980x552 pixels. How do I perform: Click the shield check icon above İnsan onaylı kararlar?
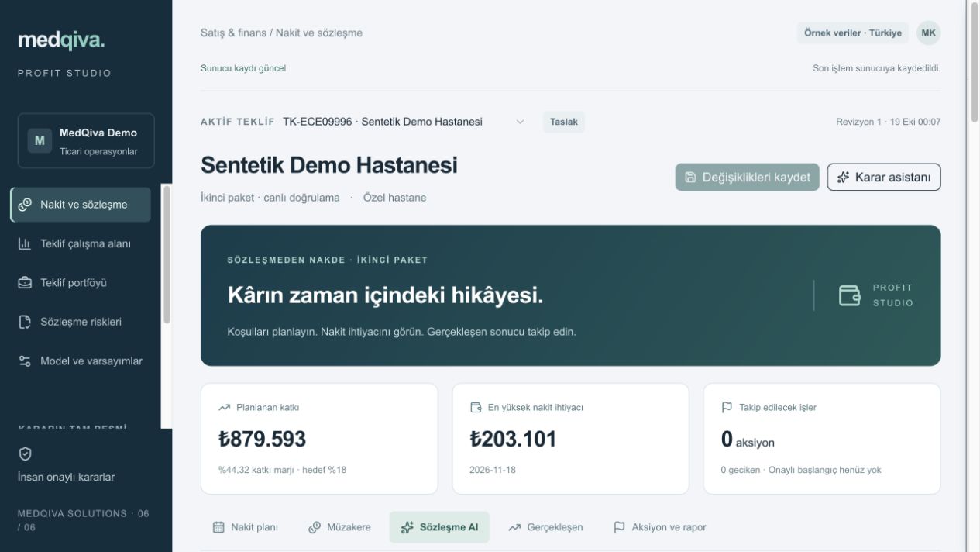(x=25, y=454)
